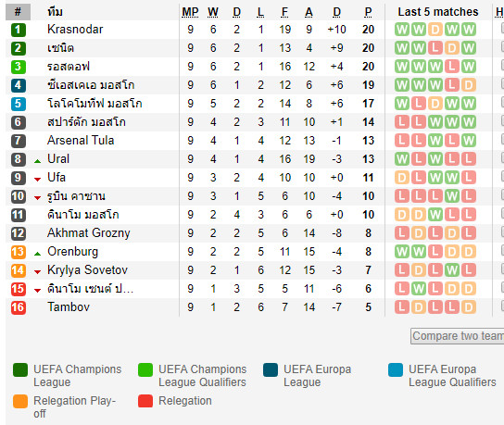The image size is (504, 425).
Task: Click the rank 5 light-blue badge
Action: [18, 104]
